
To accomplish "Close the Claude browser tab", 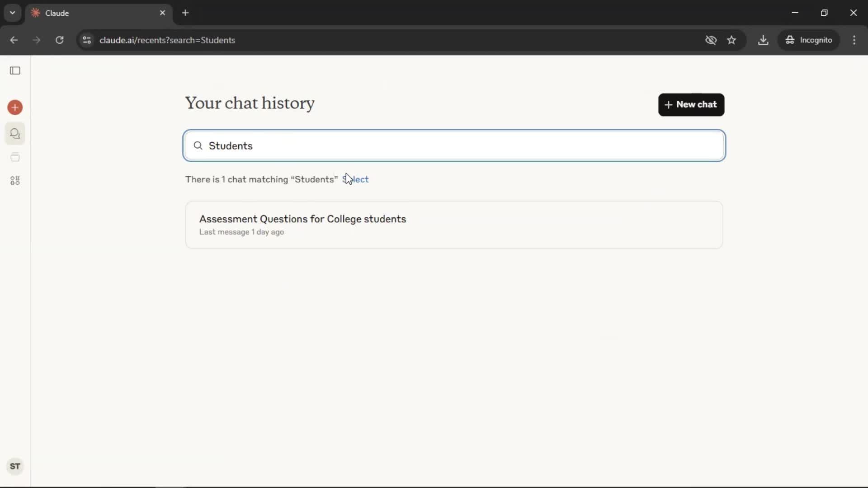I will coord(162,13).
